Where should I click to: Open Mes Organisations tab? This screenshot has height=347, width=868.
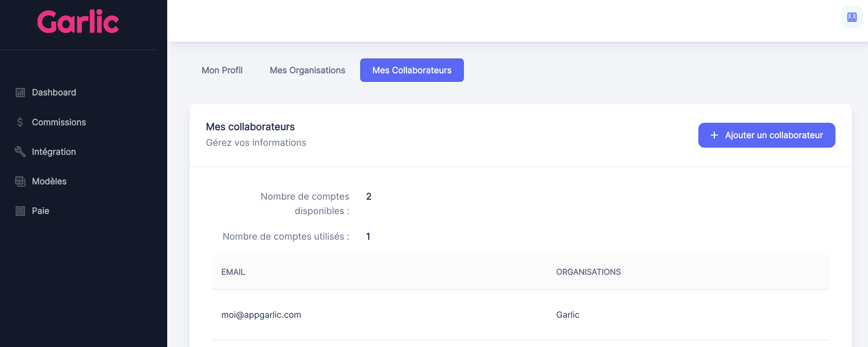[307, 70]
